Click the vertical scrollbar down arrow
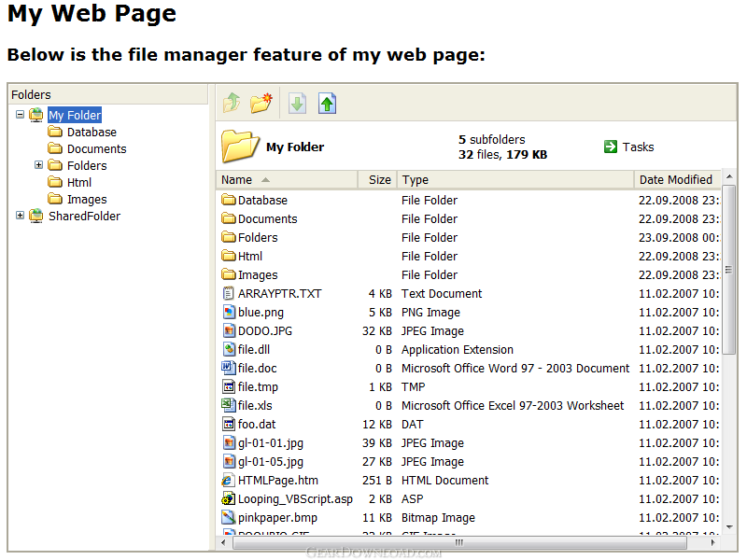The image size is (747, 560). coord(729,527)
